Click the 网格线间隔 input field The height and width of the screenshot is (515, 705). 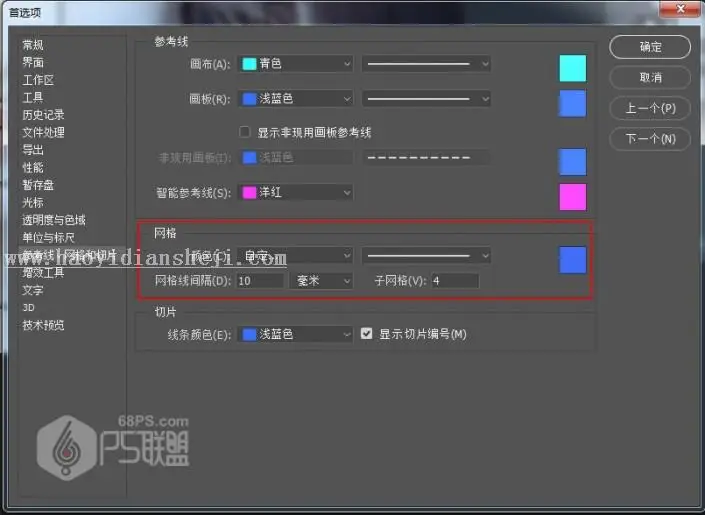click(x=260, y=281)
